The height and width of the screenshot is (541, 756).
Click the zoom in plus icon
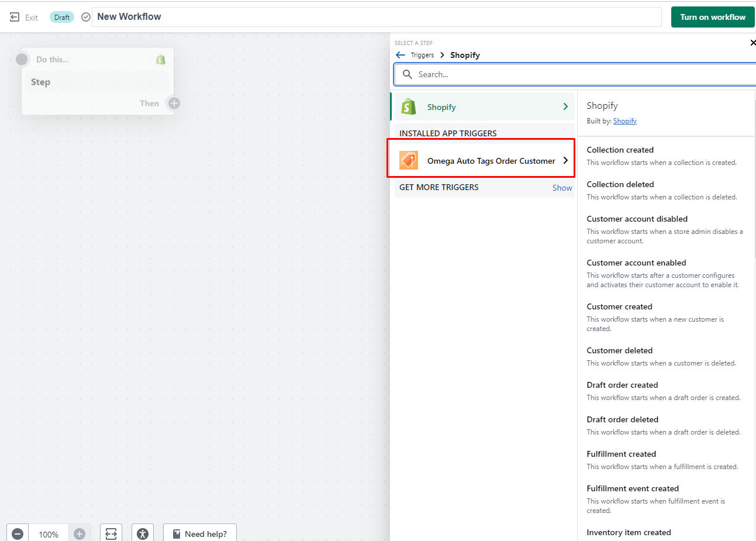click(80, 533)
